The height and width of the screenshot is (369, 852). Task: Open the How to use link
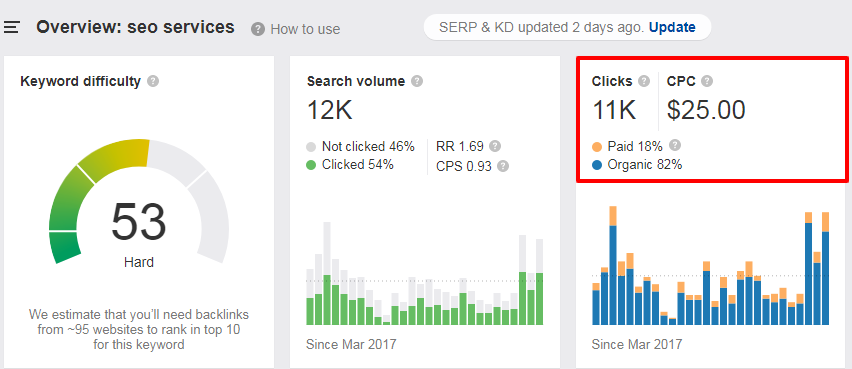tap(305, 29)
